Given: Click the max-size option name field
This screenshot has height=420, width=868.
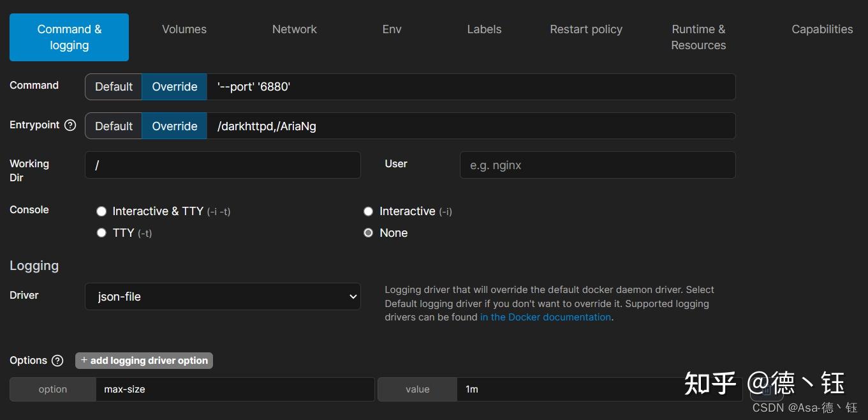Looking at the screenshot, I should [x=235, y=389].
